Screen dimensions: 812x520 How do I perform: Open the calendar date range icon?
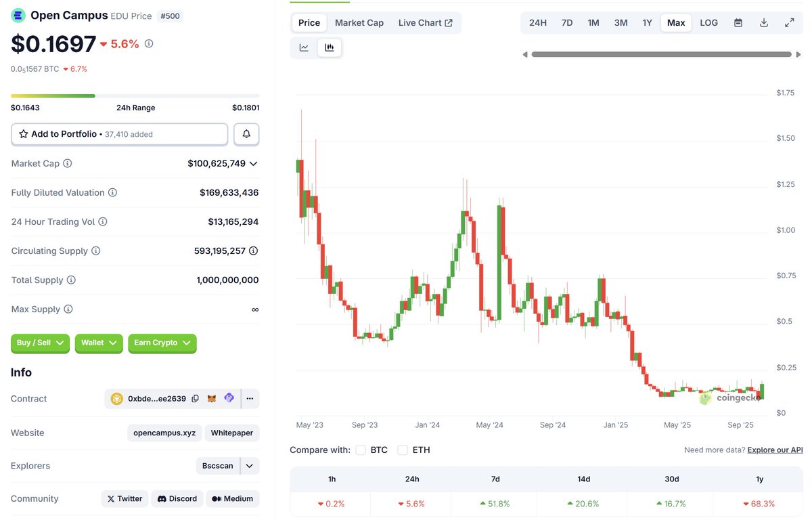pos(738,23)
